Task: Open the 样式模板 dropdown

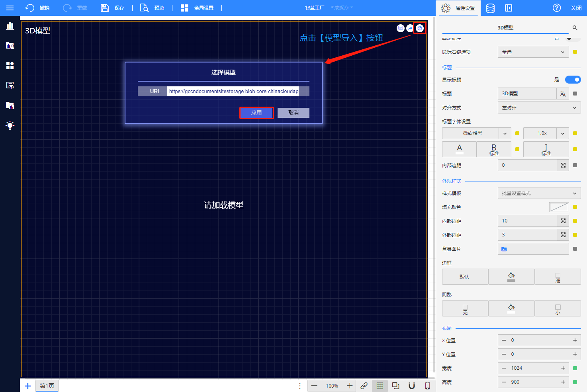Action: pos(539,193)
